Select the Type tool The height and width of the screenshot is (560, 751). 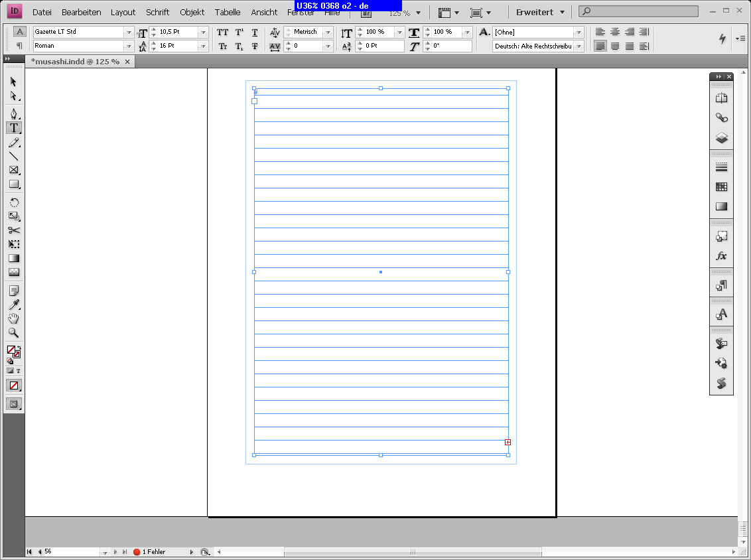[x=13, y=128]
